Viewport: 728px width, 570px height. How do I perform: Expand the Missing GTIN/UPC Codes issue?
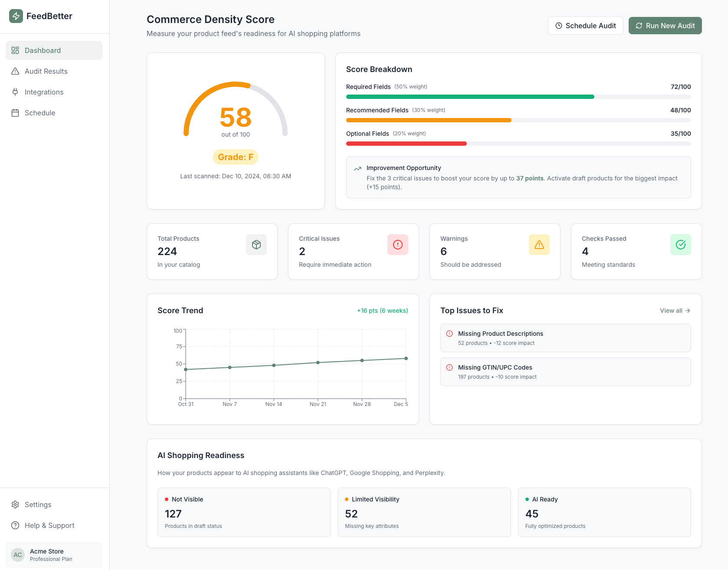(x=565, y=371)
